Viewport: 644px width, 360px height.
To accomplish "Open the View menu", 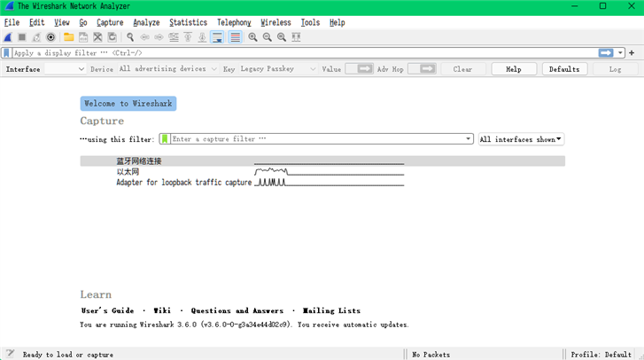I will pos(62,22).
